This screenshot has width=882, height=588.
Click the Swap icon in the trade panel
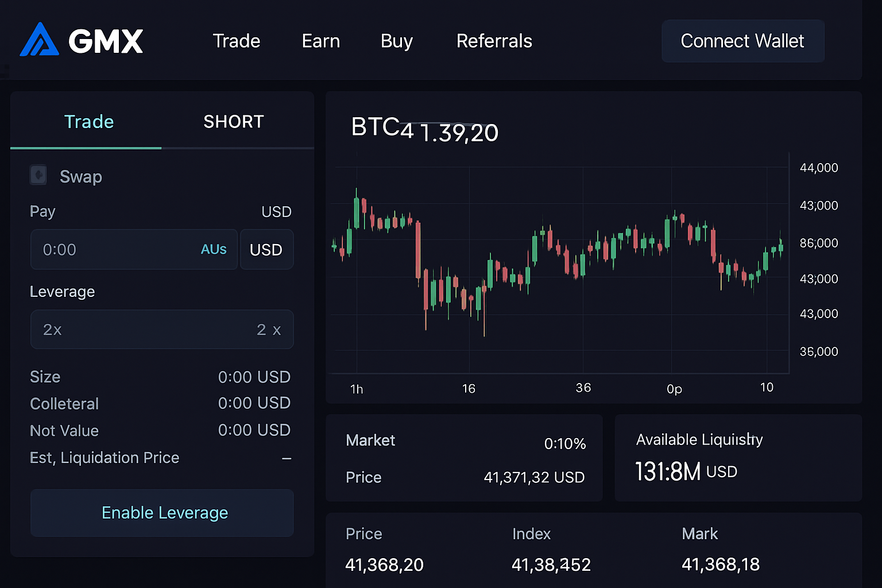click(38, 175)
